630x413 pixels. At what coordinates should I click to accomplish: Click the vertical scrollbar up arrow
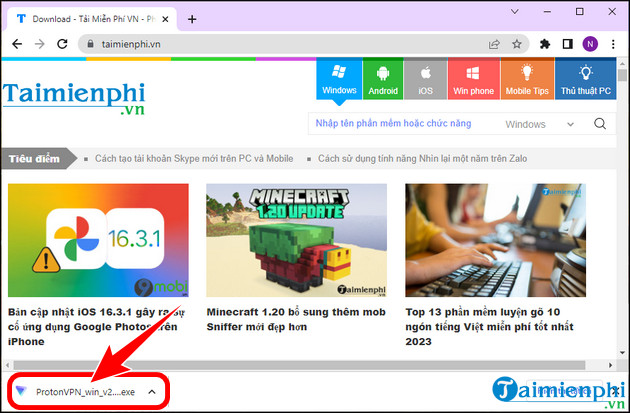coord(622,64)
